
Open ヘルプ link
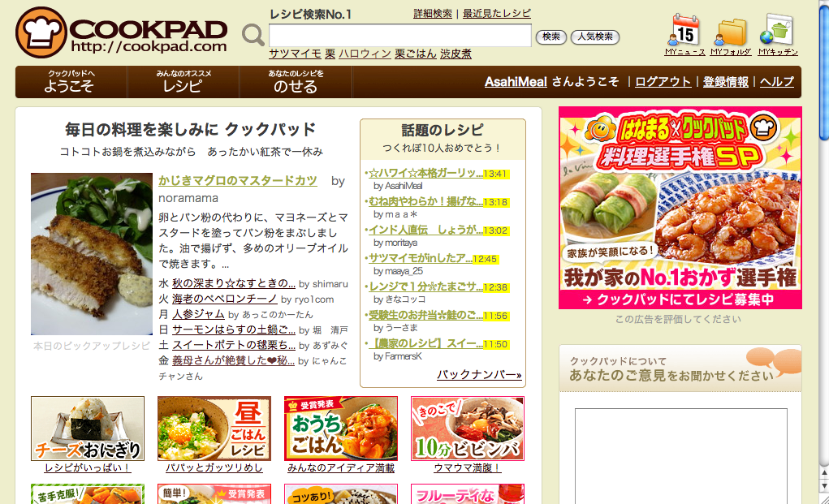click(777, 82)
